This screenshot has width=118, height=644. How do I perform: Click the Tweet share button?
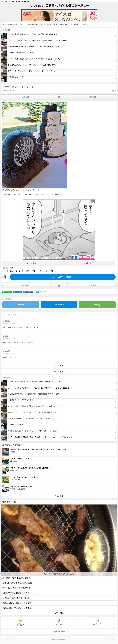(x=17, y=292)
